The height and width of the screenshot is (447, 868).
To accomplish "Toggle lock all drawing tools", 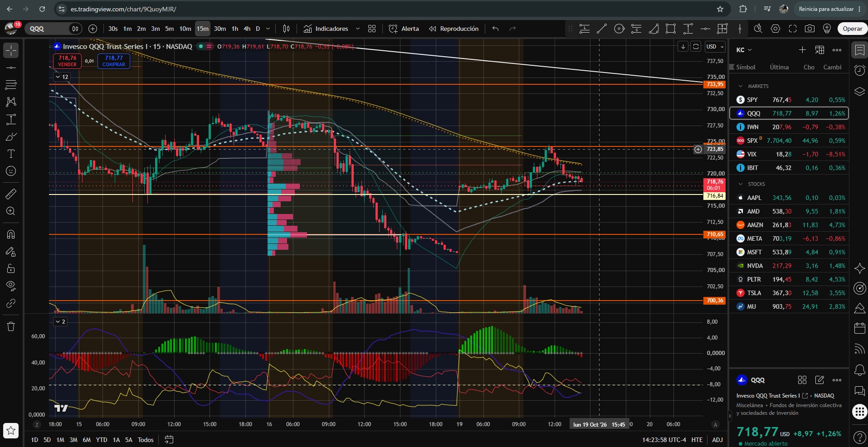I will pos(11,269).
